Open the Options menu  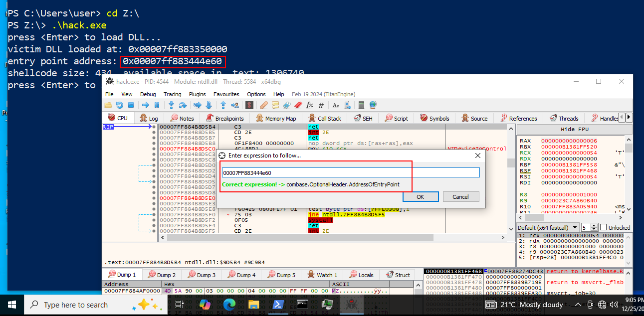(x=256, y=94)
